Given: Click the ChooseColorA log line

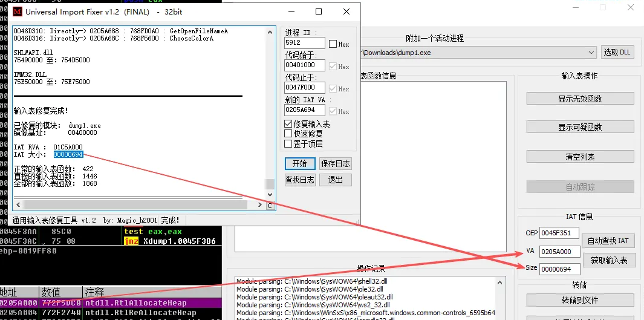Looking at the screenshot, I should click(x=113, y=38).
